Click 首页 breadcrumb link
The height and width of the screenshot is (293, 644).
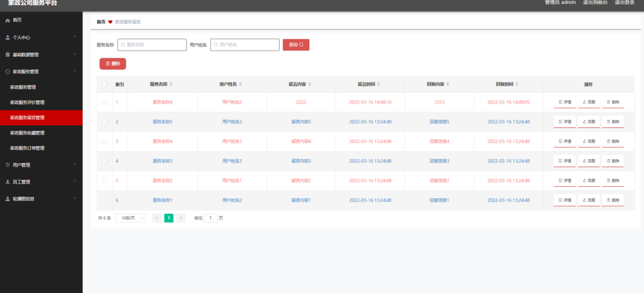[101, 22]
